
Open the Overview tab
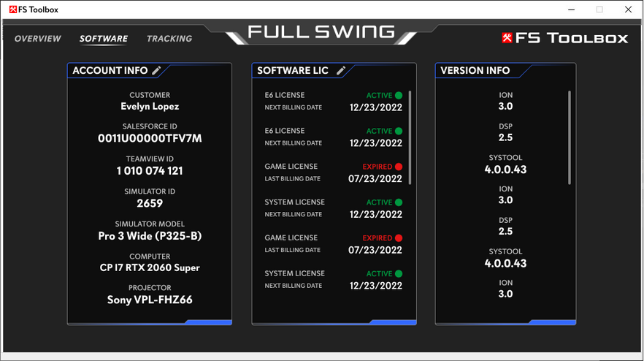[38, 39]
